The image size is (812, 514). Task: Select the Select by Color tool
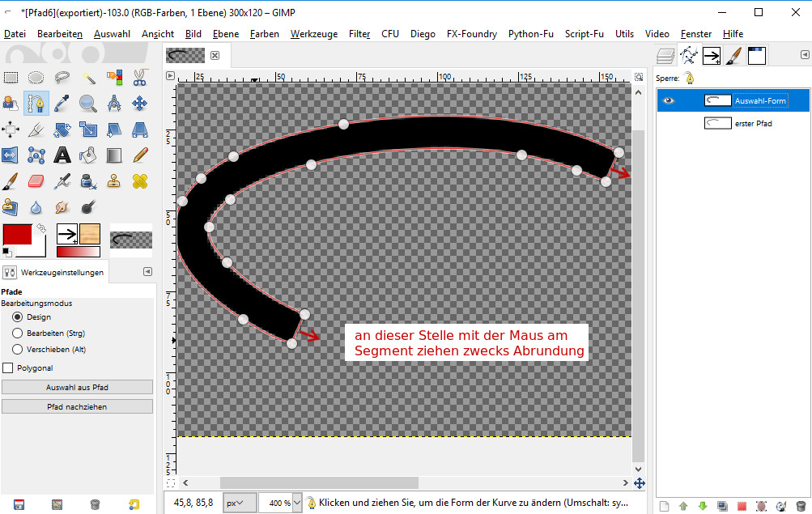(114, 78)
